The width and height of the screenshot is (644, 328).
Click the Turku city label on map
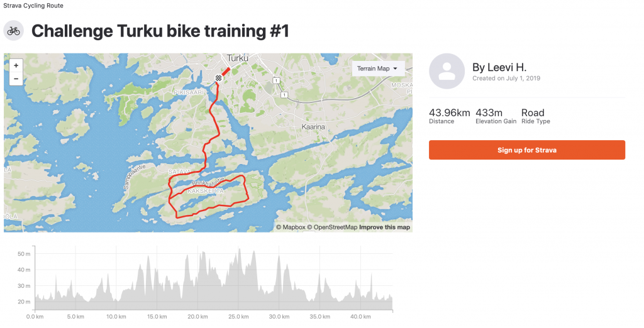tap(237, 58)
